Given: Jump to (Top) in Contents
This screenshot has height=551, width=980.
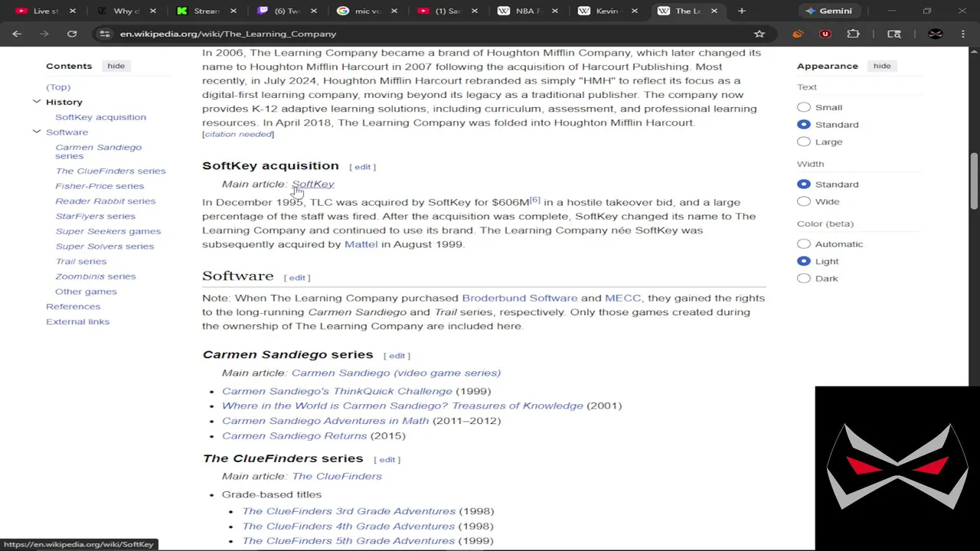Looking at the screenshot, I should pos(58,86).
